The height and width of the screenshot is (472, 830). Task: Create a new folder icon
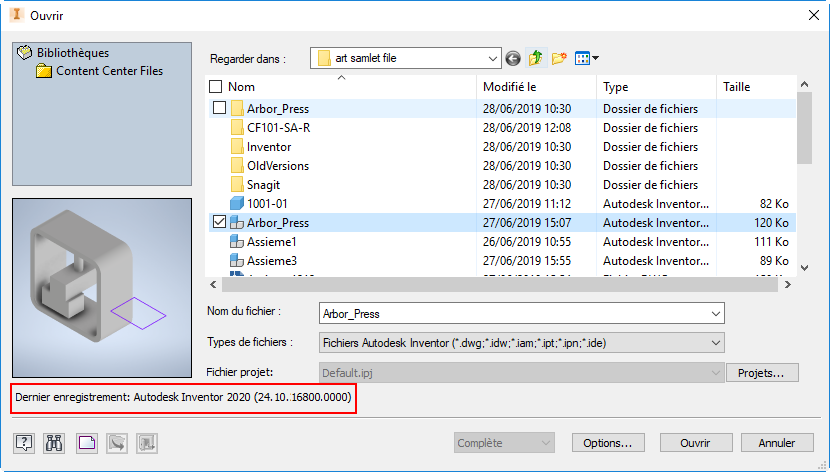coord(559,58)
